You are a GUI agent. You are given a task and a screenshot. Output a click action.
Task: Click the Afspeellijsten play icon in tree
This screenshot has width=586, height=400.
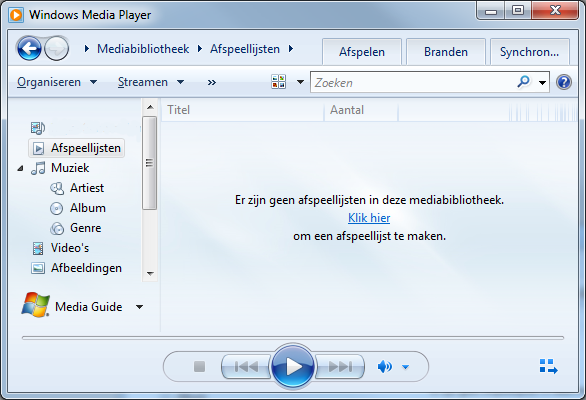[38, 148]
